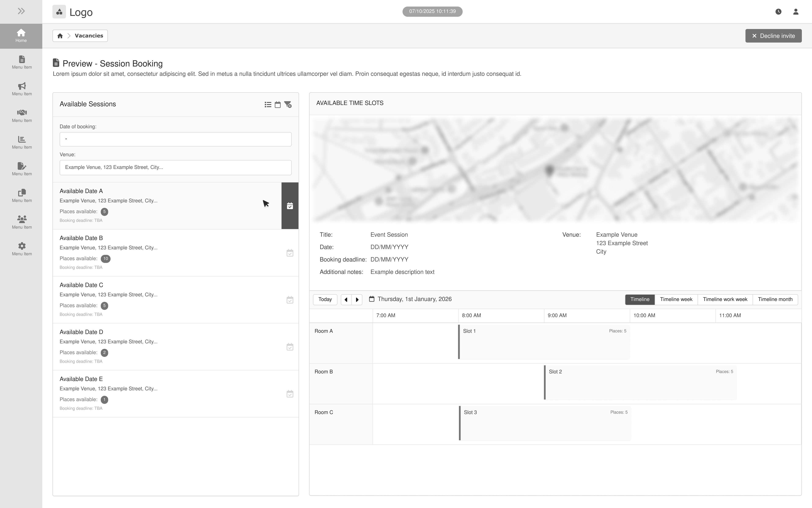Screen dimensions: 812x508
Task: Click the Logo image in header
Action: coord(59,12)
